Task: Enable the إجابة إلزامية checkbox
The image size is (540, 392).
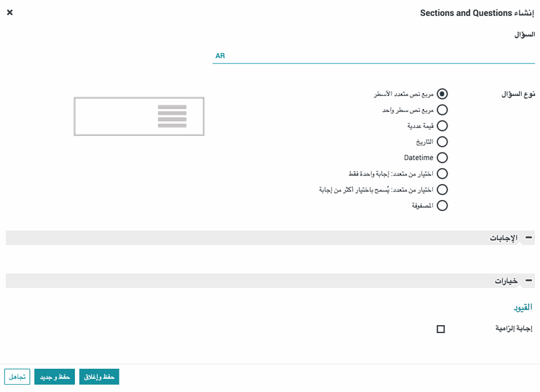Action: tap(440, 329)
